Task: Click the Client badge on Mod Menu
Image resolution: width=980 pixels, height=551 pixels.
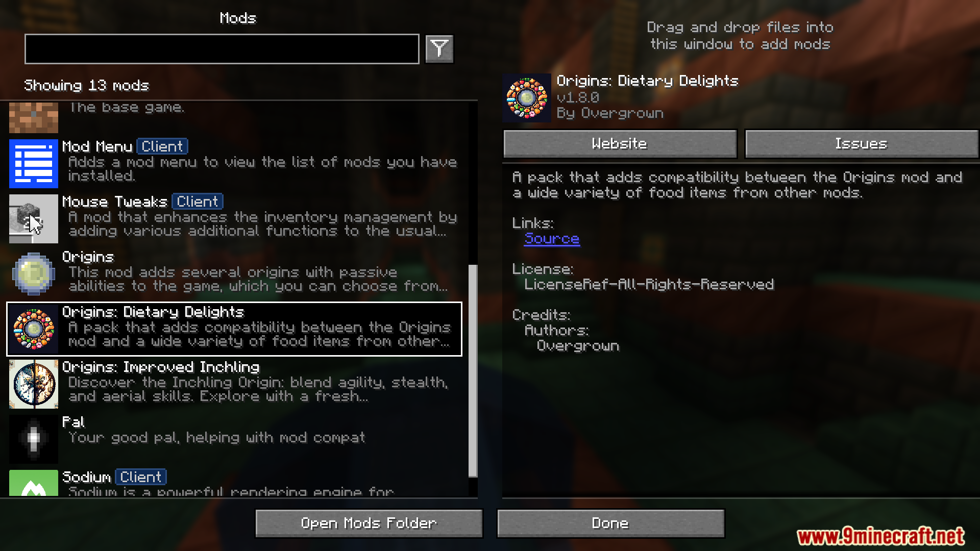Action: coord(162,146)
